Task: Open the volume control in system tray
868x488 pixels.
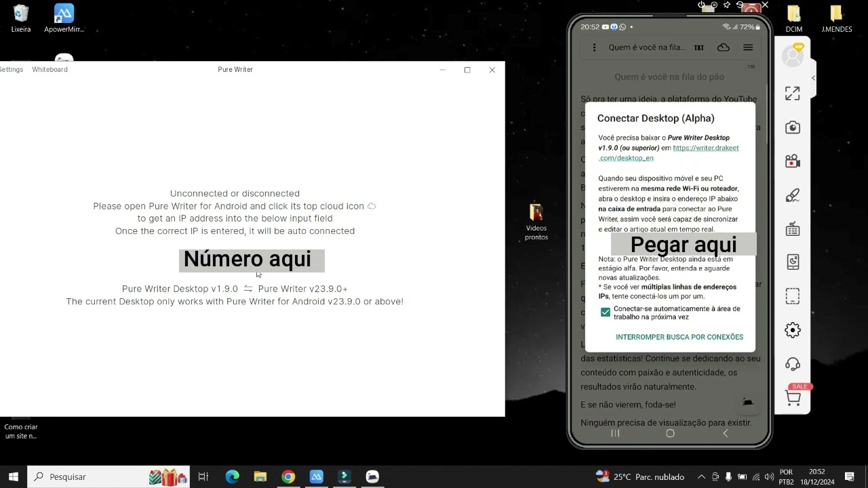Action: (770, 476)
